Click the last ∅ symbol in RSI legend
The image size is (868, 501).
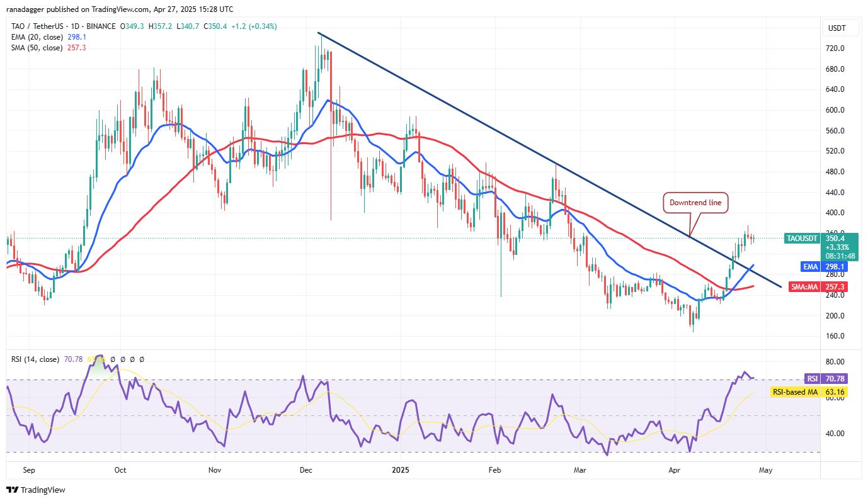[142, 359]
